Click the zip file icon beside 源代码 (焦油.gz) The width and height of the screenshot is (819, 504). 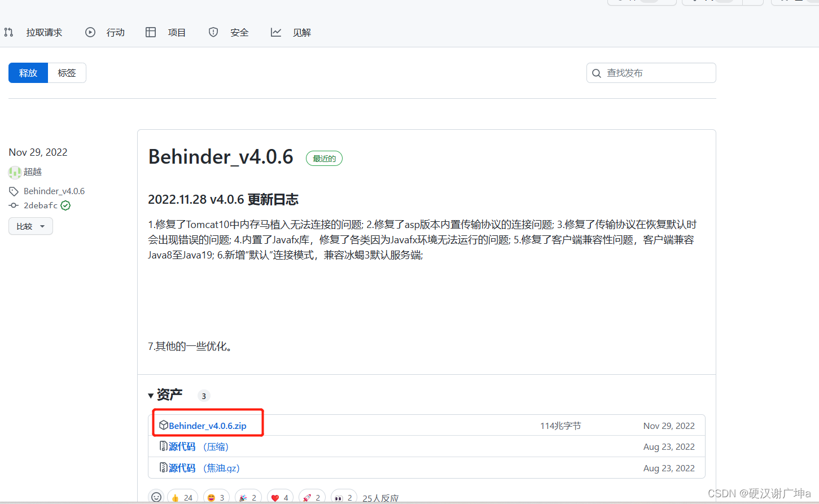[164, 467]
